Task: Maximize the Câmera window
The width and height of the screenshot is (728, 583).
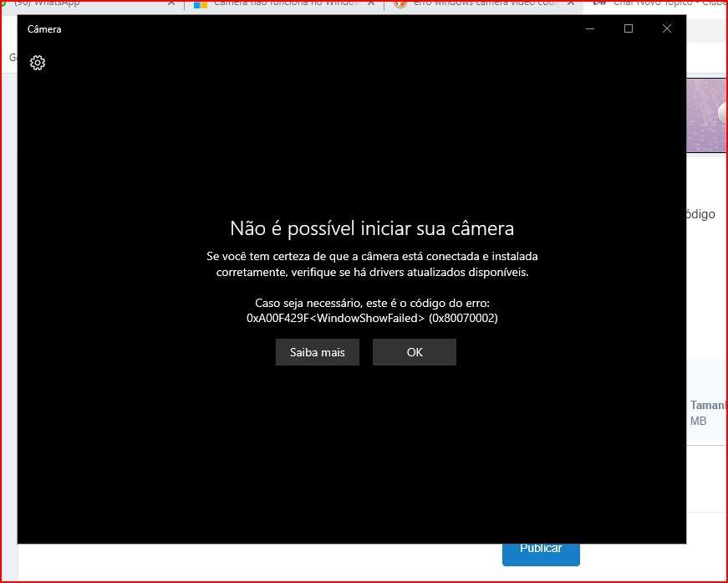Action: (629, 28)
